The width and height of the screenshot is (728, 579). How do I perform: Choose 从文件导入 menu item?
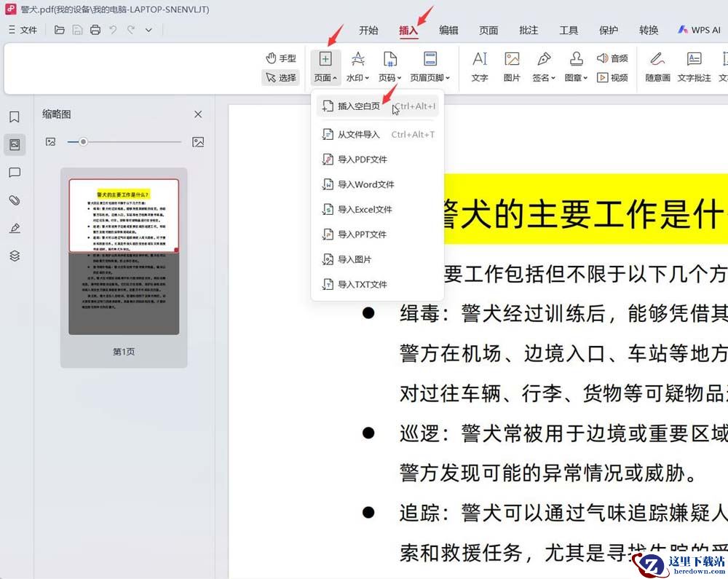pos(377,135)
